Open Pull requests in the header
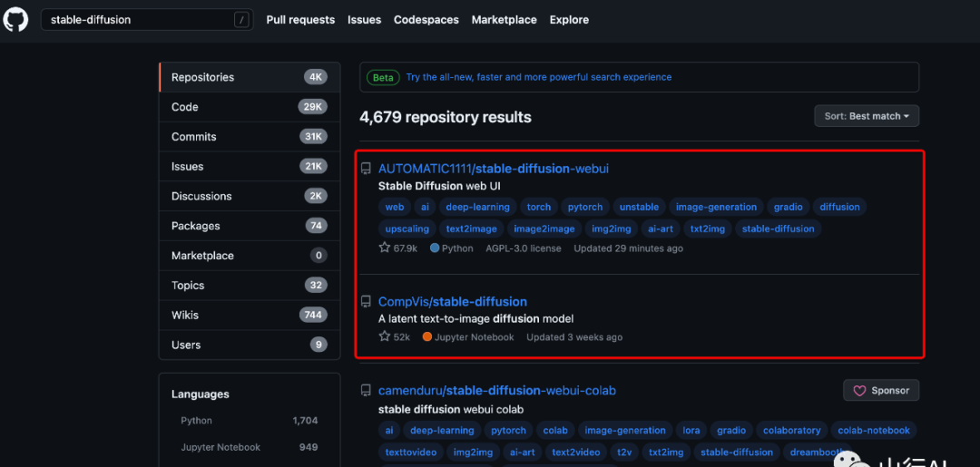The width and height of the screenshot is (980, 467). coord(300,20)
